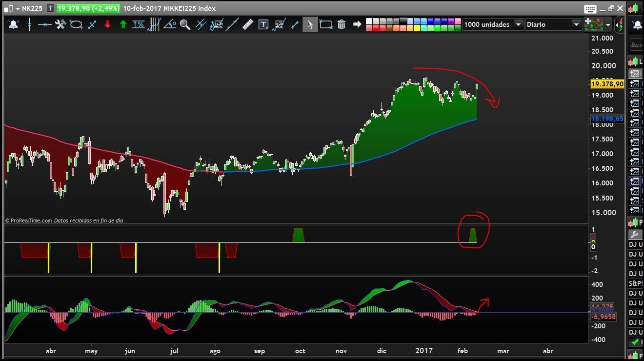Insert a red down arrow marker
This screenshot has width=644, height=361.
107,24
